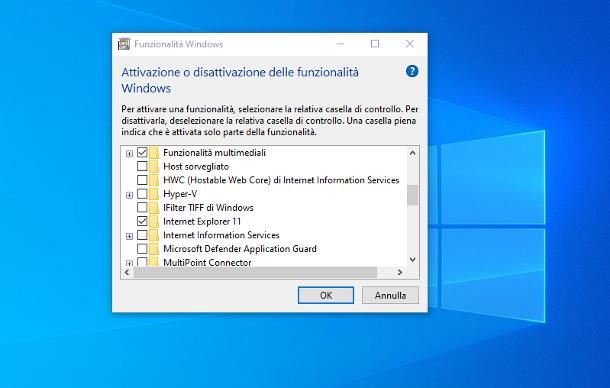The image size is (610, 388).
Task: Select the MultiPoint Connector label
Action: 207,262
